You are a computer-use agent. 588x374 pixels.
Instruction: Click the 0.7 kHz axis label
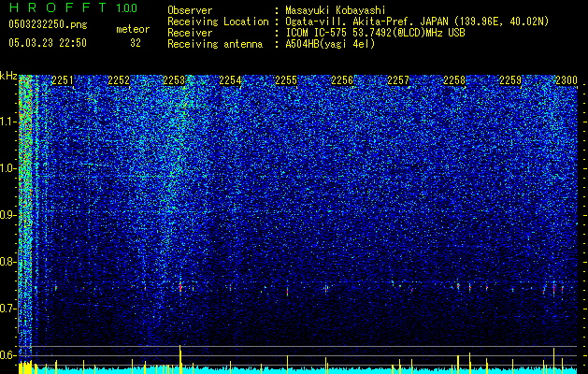tap(8, 309)
